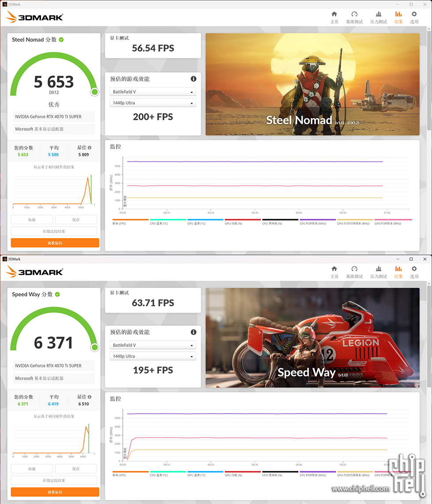Toggle orange frame rate legend in Steel Nomad monitor
This screenshot has height=504, width=432.
coord(130,222)
